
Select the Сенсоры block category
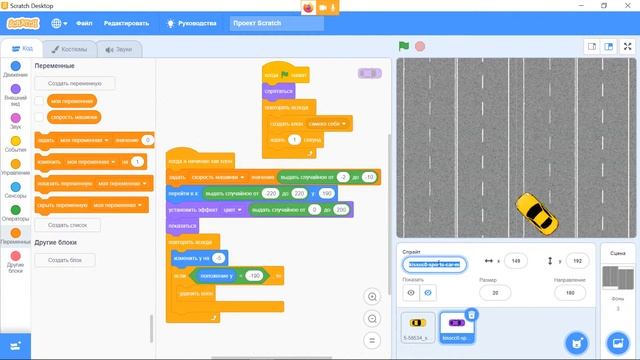16,190
